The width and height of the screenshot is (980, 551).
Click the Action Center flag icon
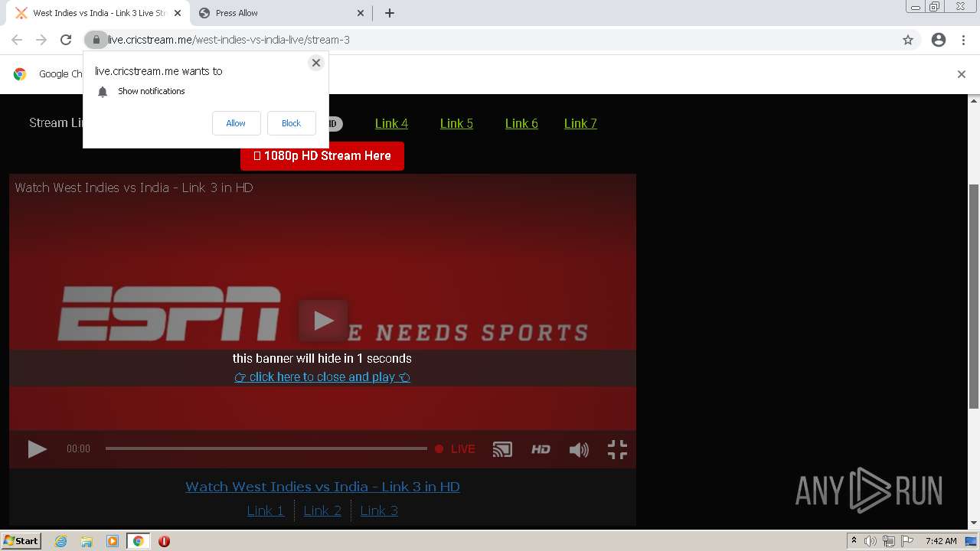[x=907, y=541]
